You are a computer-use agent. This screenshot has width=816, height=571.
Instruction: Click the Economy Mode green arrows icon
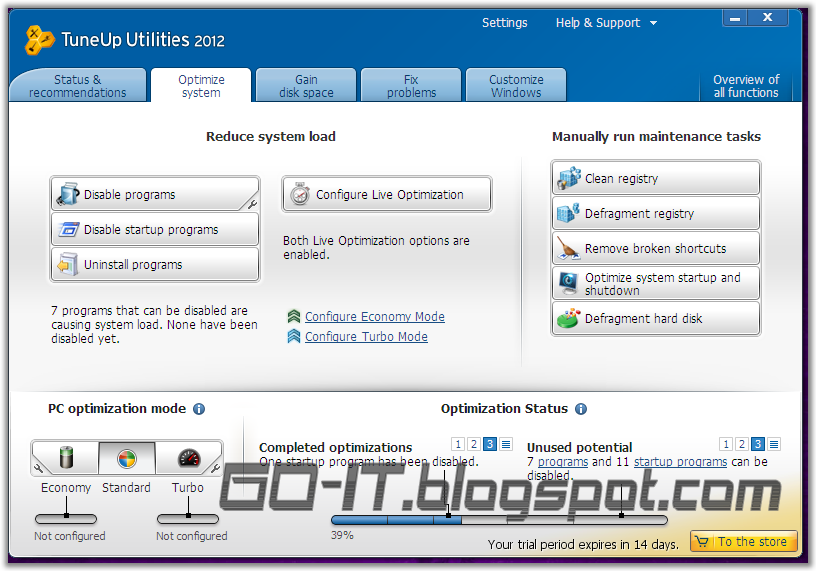(x=294, y=316)
